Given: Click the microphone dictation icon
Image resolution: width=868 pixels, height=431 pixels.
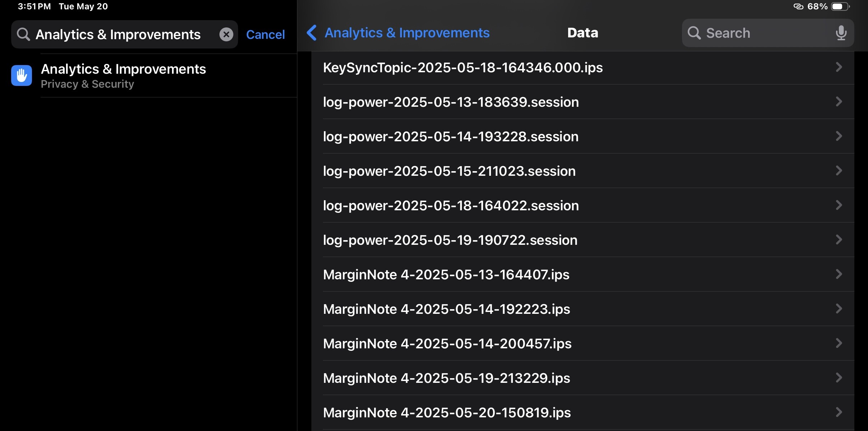Looking at the screenshot, I should (841, 33).
